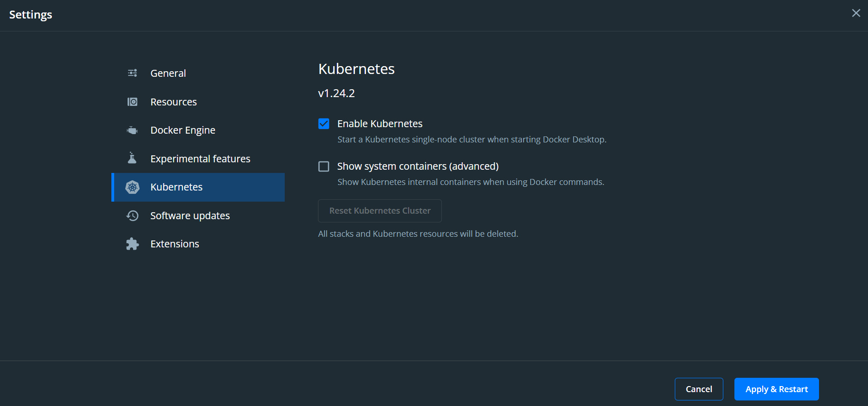Switch to the Resources section
Viewport: 868px width, 406px height.
(x=173, y=101)
